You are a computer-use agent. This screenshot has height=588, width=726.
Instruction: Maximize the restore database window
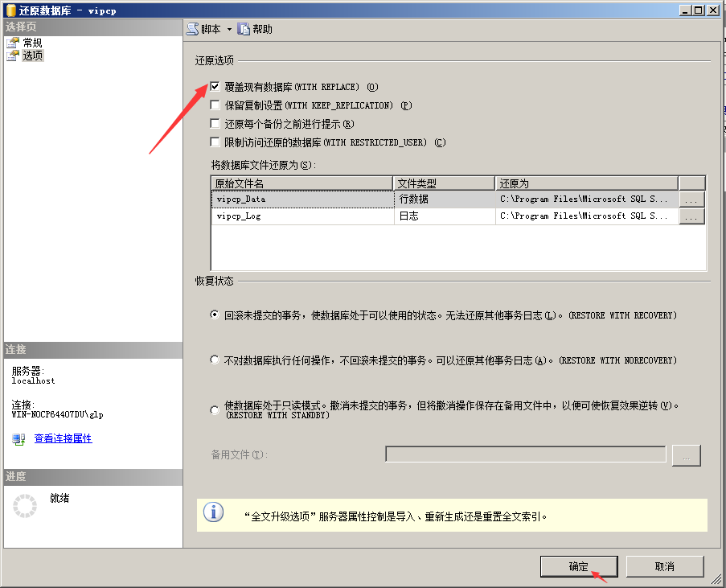coord(699,10)
